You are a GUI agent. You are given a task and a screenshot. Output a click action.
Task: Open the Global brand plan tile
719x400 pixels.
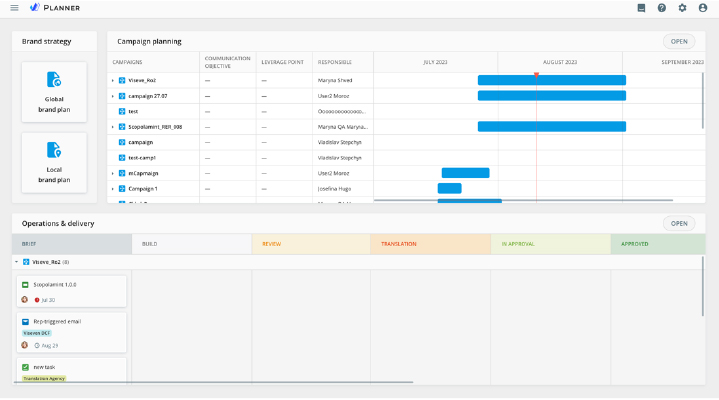[54, 91]
